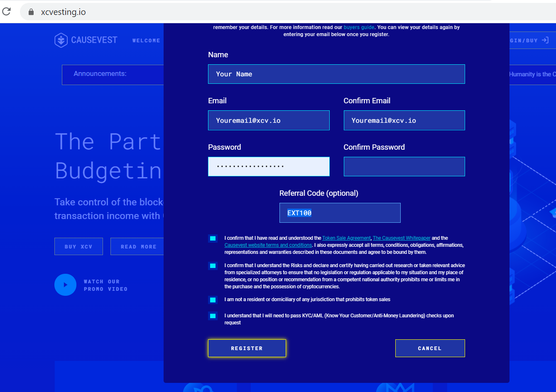
Task: Open the Causevest website terms and conditions link
Action: click(268, 245)
